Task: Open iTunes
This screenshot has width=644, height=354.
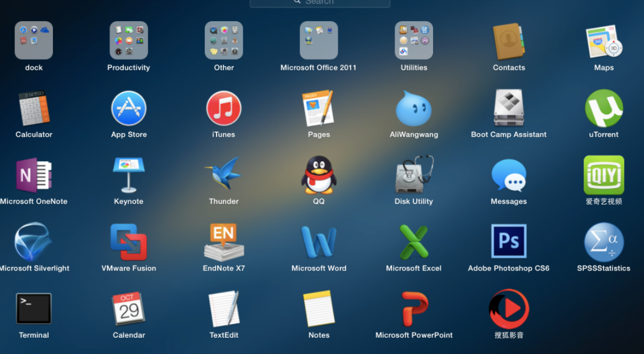Action: [223, 109]
